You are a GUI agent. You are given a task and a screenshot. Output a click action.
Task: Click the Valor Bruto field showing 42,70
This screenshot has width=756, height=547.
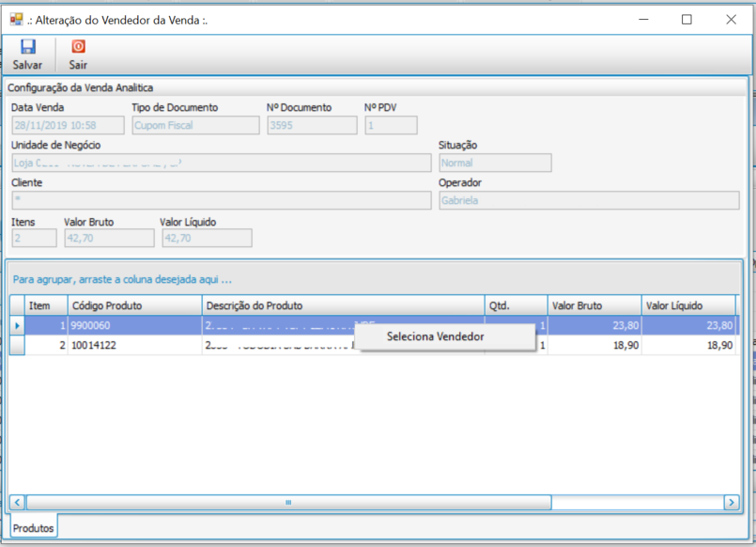(110, 239)
